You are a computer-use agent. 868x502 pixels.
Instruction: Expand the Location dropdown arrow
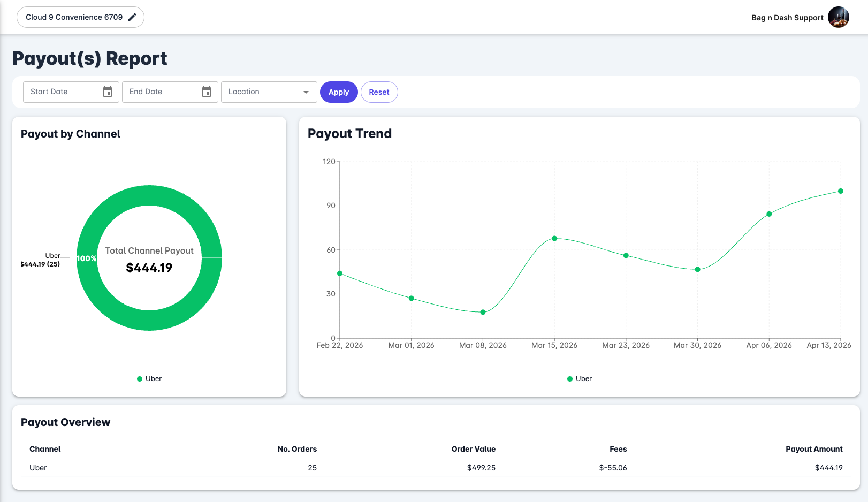coord(306,92)
